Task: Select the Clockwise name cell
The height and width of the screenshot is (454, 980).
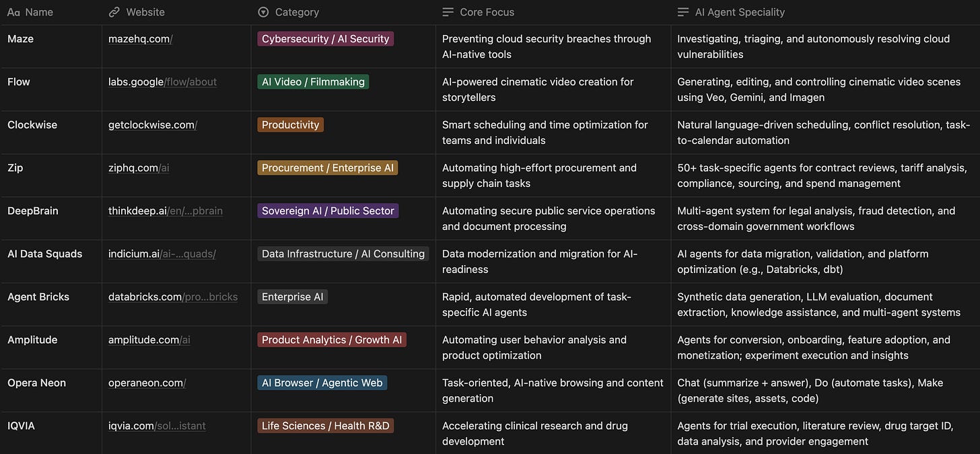Action: tap(51, 133)
